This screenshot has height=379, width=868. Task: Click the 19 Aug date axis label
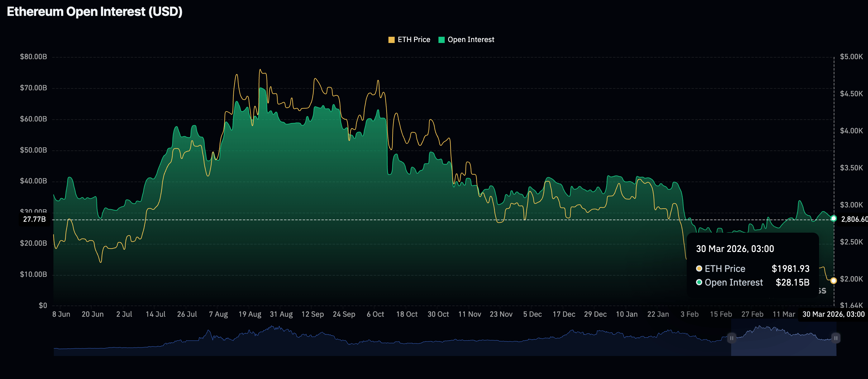250,314
